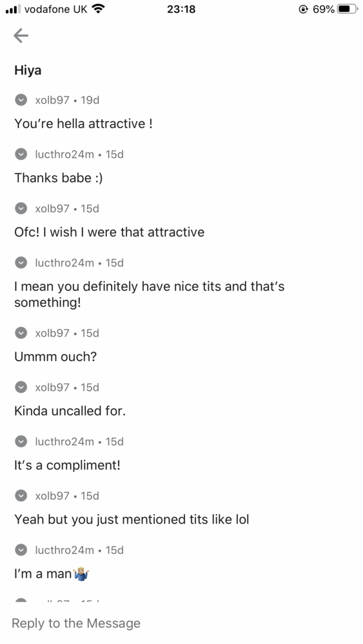Collapse xolb97's "You're hella attractive" message
Viewport: 363px width, 644px height.
tap(21, 100)
